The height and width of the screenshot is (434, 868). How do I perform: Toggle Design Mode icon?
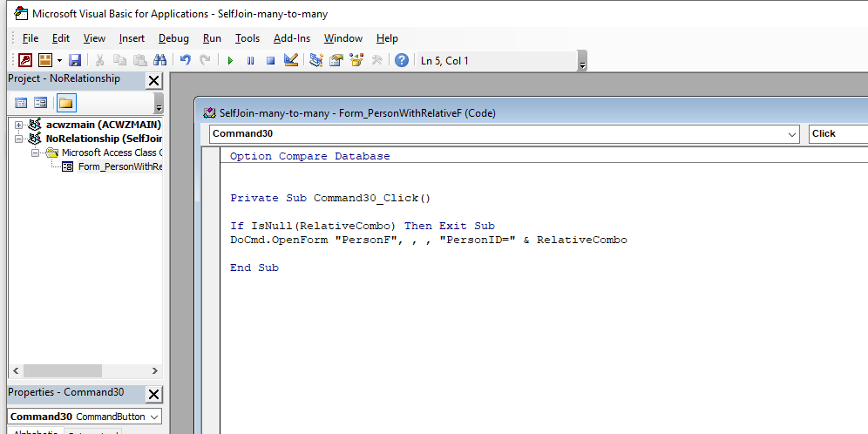click(291, 60)
